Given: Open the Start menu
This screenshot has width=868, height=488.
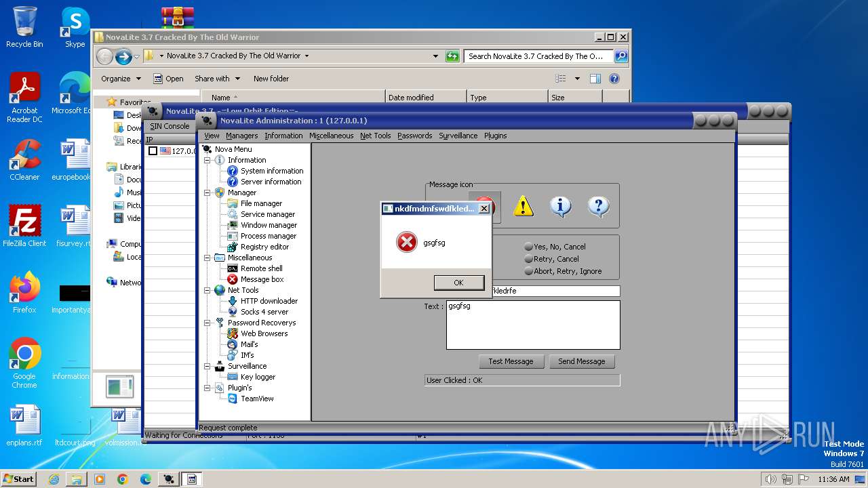Looking at the screenshot, I should (18, 479).
